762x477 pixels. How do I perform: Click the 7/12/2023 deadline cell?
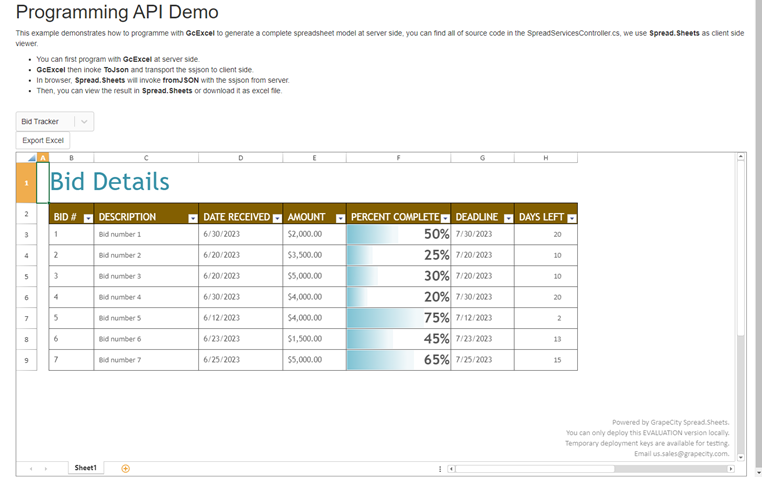pyautogui.click(x=483, y=318)
